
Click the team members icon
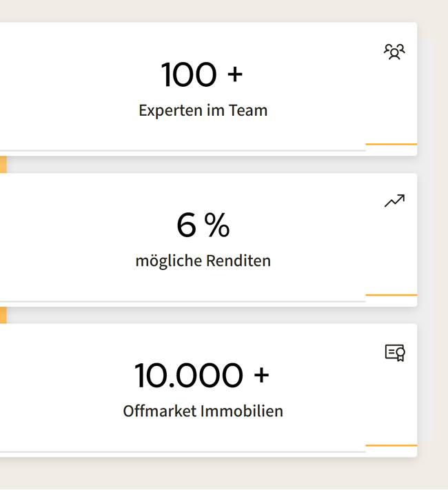pos(394,52)
